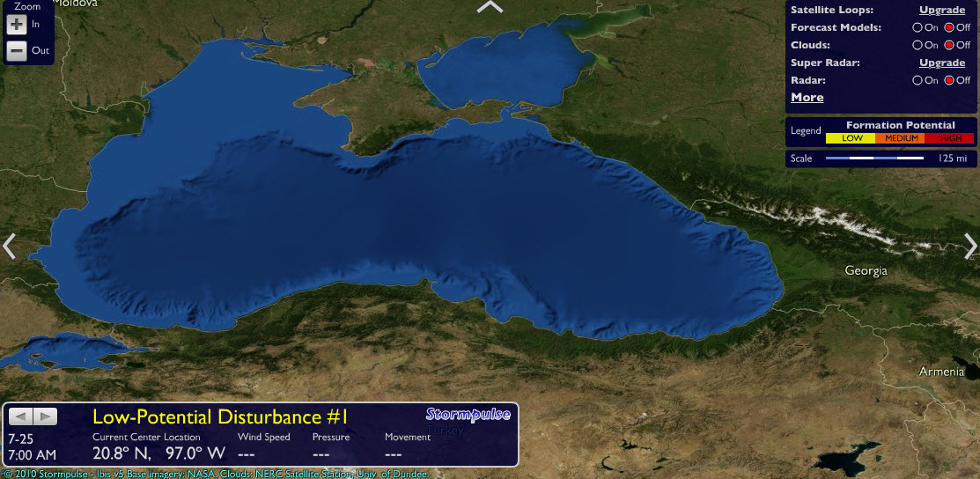This screenshot has height=479, width=980.
Task: Advance to next time step arrow
Action: pos(45,416)
